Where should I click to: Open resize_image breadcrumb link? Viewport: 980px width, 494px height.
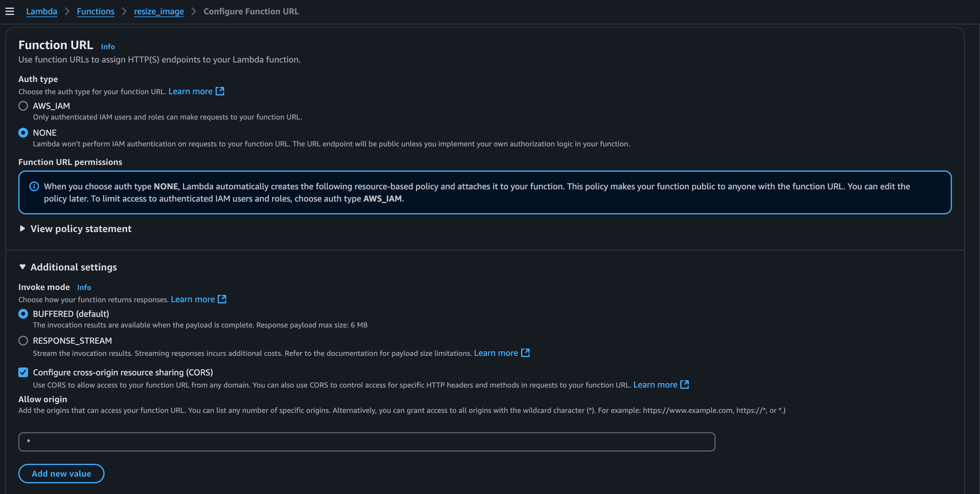pyautogui.click(x=159, y=11)
